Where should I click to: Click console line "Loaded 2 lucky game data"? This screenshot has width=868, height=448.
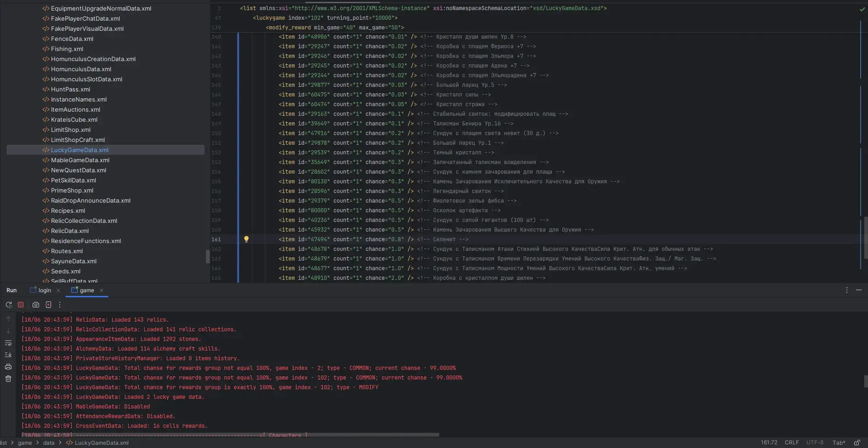[113, 397]
